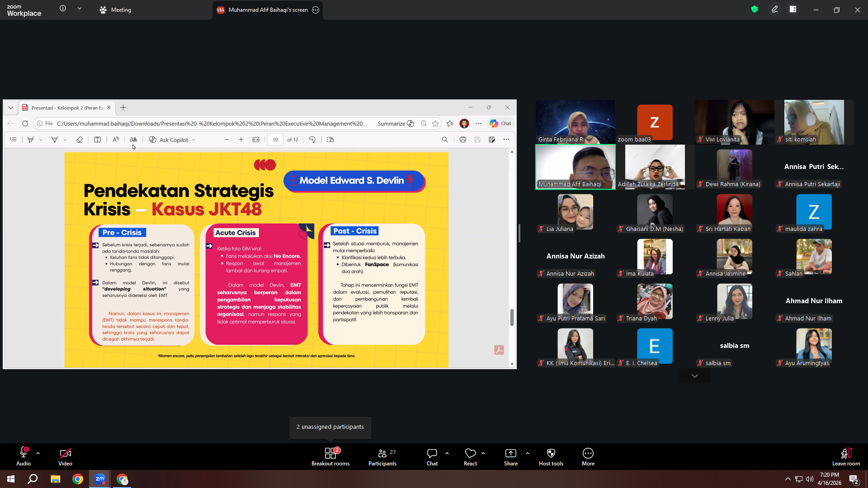Open the Zoom Chat panel

click(432, 457)
